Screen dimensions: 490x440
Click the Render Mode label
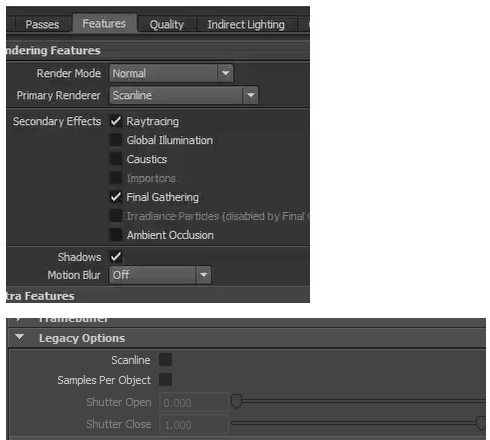coord(69,73)
